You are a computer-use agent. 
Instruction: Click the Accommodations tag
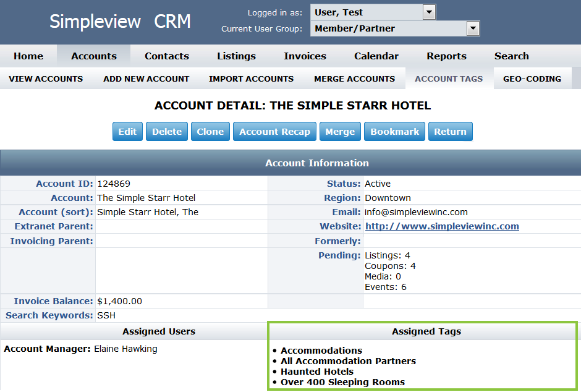[x=321, y=351]
